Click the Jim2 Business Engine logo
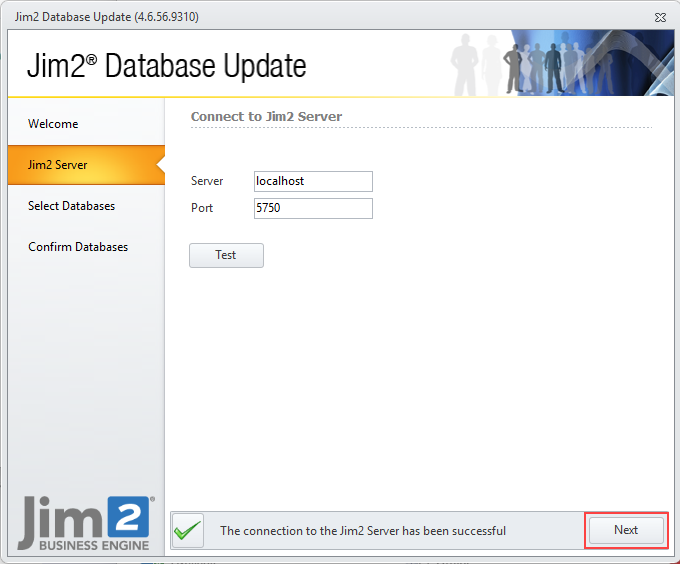This screenshot has height=564, width=680. point(86,523)
